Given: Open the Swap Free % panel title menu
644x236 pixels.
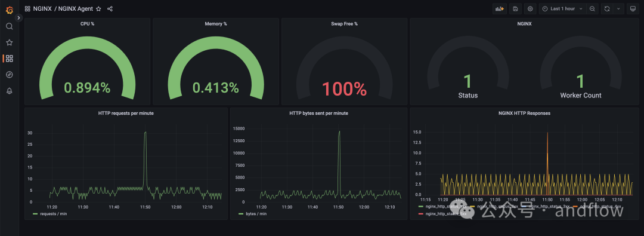Looking at the screenshot, I should tap(344, 24).
